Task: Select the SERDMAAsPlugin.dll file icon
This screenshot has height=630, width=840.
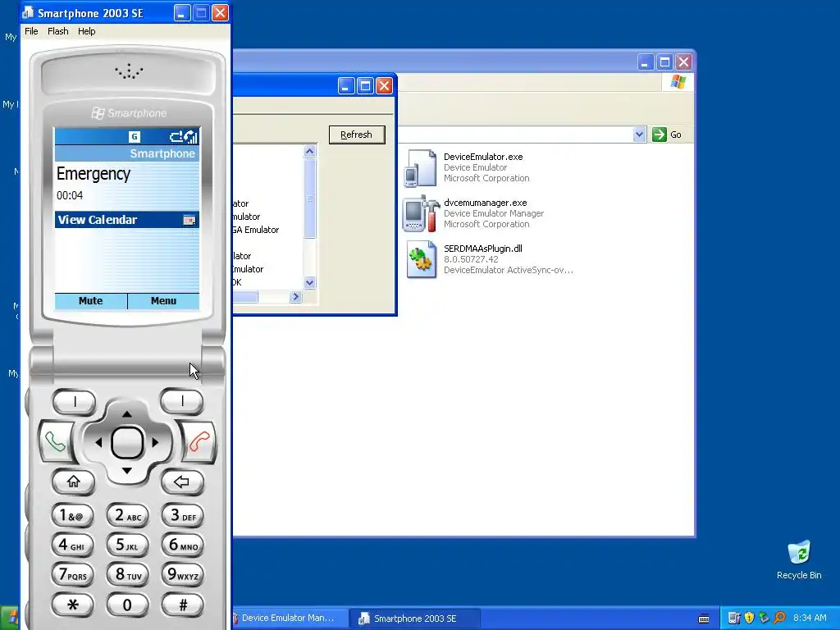Action: [421, 259]
